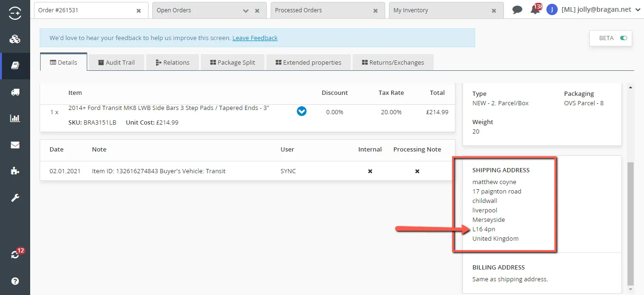644x295 pixels.
Task: Click the sync icon with badge 12
Action: 16,254
